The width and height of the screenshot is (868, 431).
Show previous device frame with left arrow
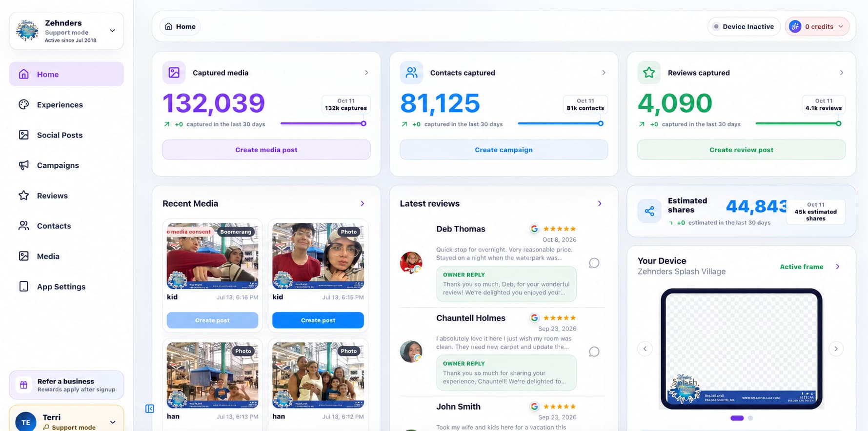coord(645,349)
